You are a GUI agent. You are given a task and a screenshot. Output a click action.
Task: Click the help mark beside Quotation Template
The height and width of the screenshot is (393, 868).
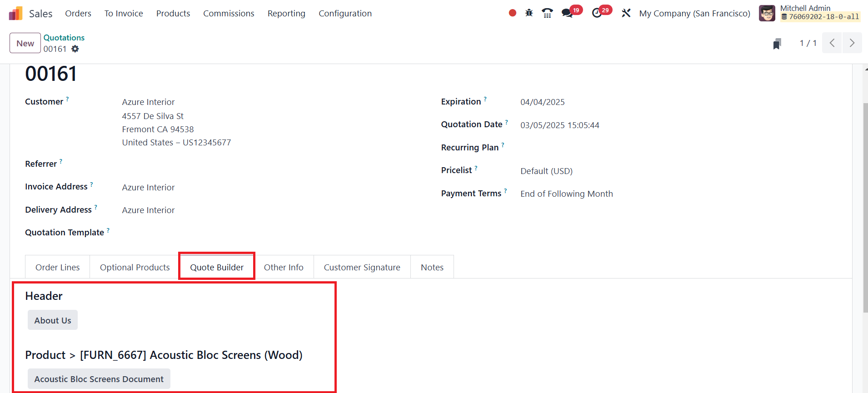(x=108, y=229)
